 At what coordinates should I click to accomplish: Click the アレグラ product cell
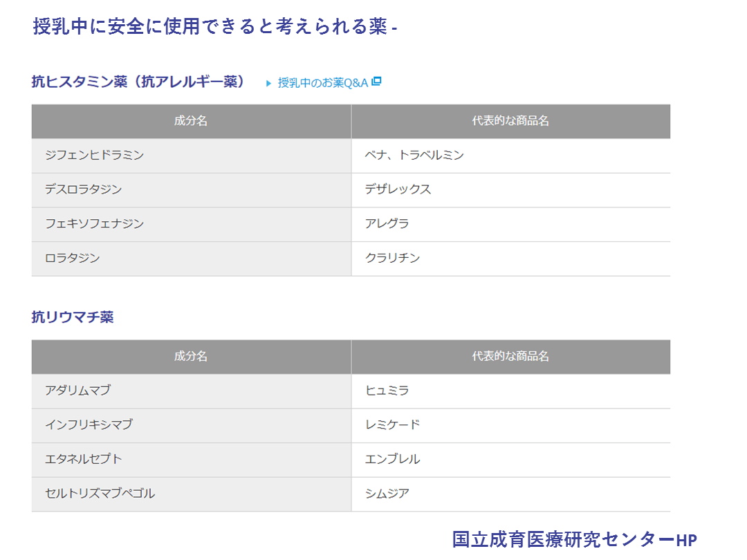pyautogui.click(x=387, y=224)
